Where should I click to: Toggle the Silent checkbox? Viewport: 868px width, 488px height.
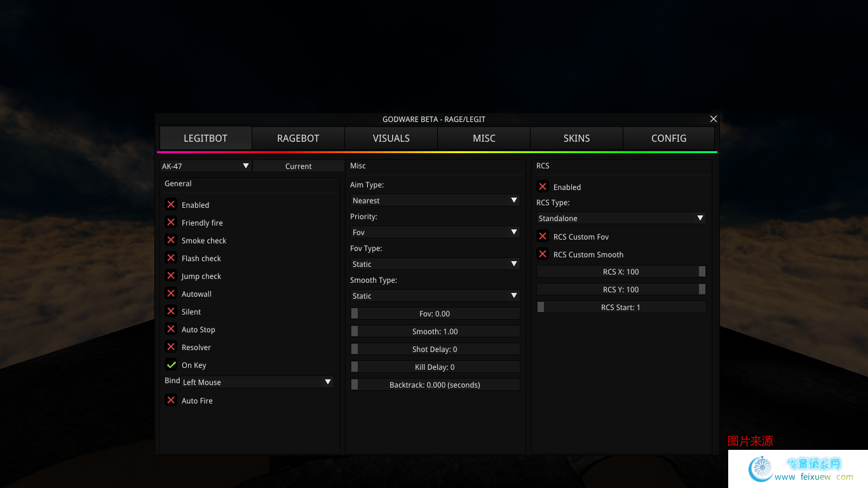click(171, 311)
